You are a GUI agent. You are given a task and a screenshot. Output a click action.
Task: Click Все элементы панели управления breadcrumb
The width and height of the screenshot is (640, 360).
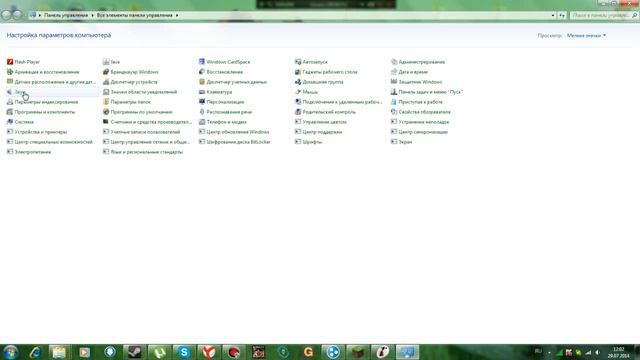click(135, 15)
